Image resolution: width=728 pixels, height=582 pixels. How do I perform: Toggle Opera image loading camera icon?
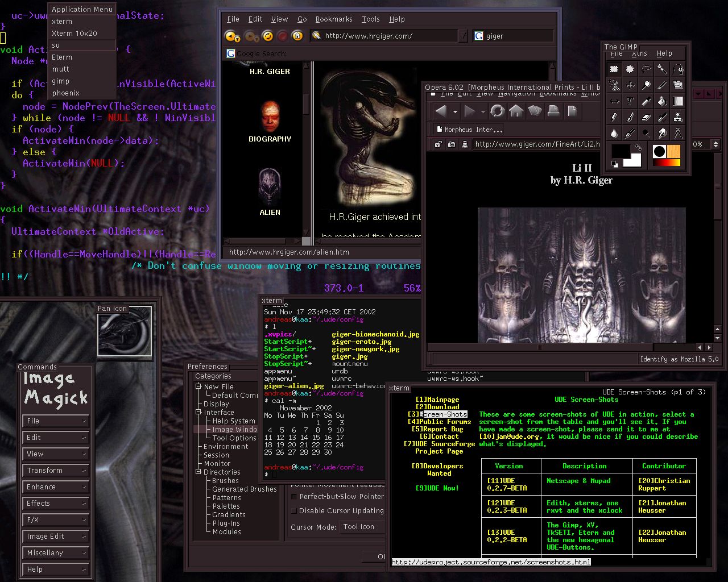point(451,144)
